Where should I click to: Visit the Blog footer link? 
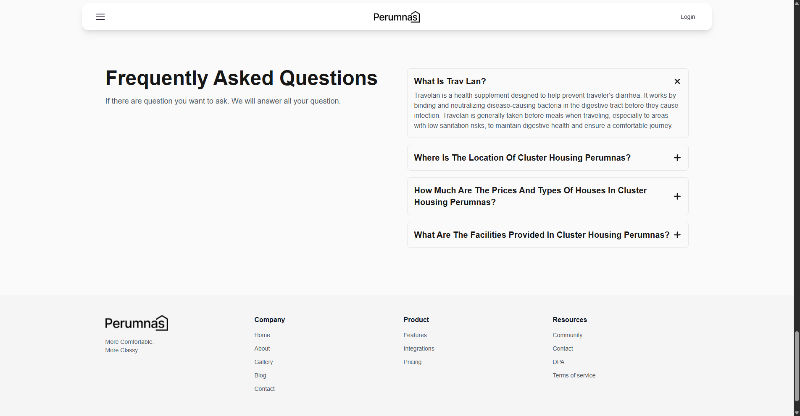point(260,375)
